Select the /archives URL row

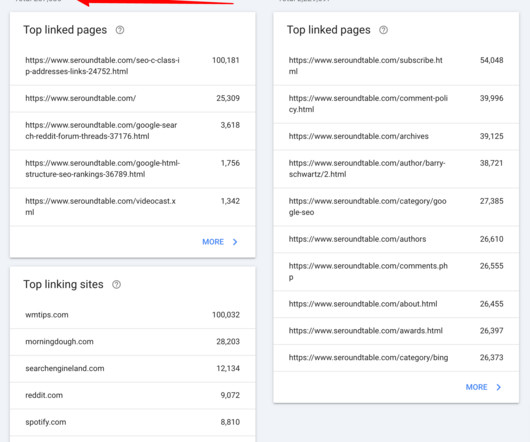[x=396, y=137]
